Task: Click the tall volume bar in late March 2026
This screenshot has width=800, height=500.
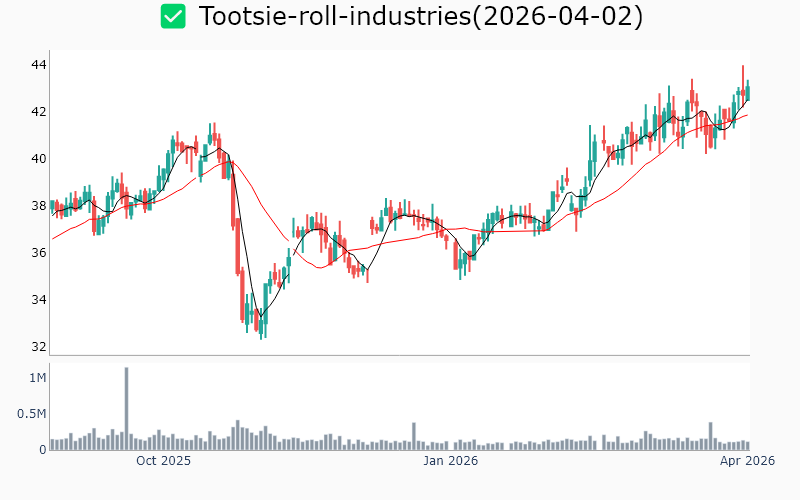Action: coord(710,436)
